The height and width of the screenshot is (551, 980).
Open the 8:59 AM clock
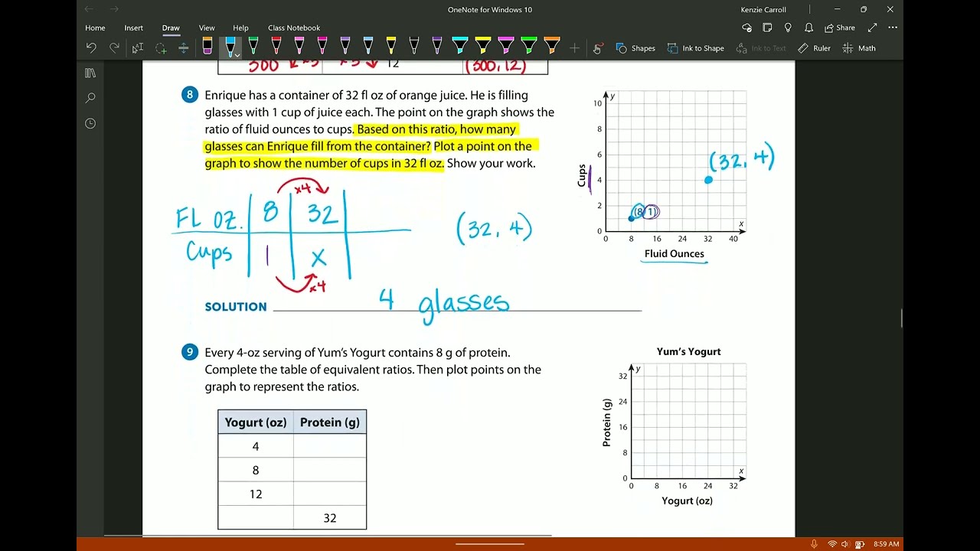(886, 544)
